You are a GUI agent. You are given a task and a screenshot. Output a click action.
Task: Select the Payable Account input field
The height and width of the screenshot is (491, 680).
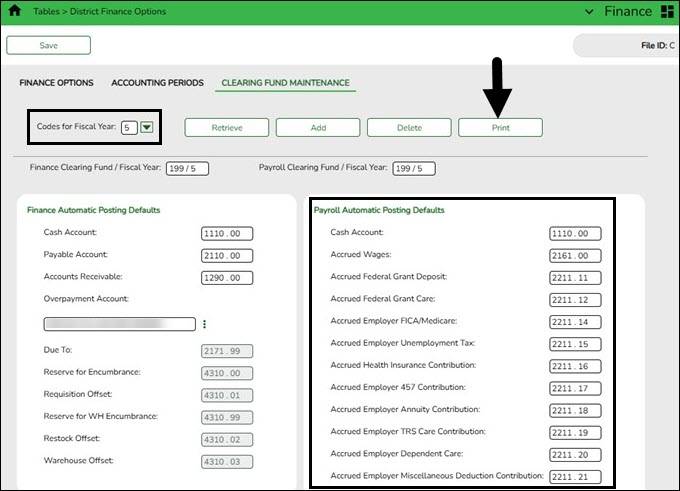tap(225, 255)
